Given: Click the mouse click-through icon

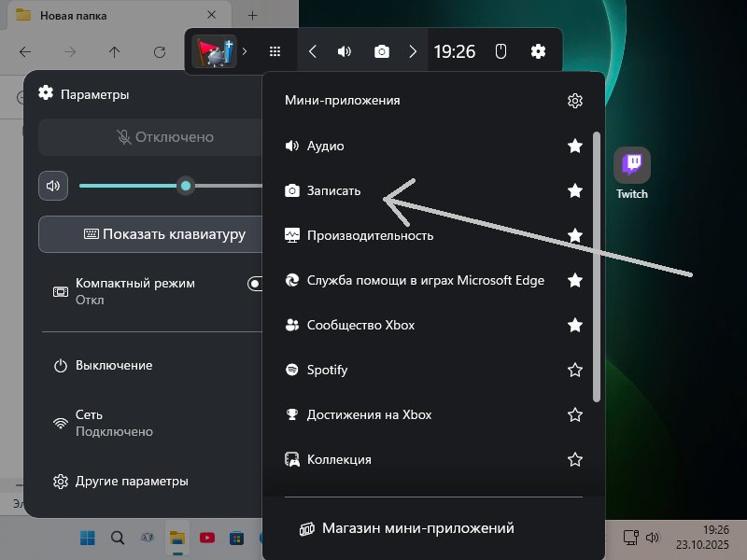Looking at the screenshot, I should [x=500, y=51].
